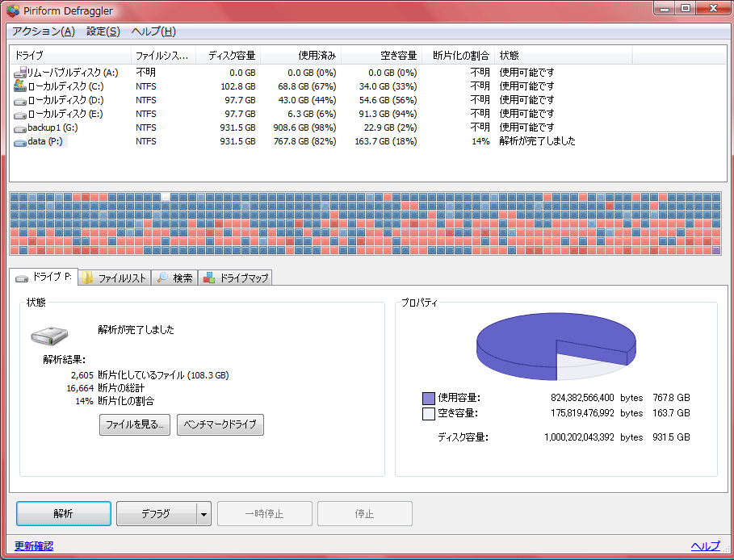Select the backup1 (G:) row name
Screen dimensions: 734x560
click(52, 127)
